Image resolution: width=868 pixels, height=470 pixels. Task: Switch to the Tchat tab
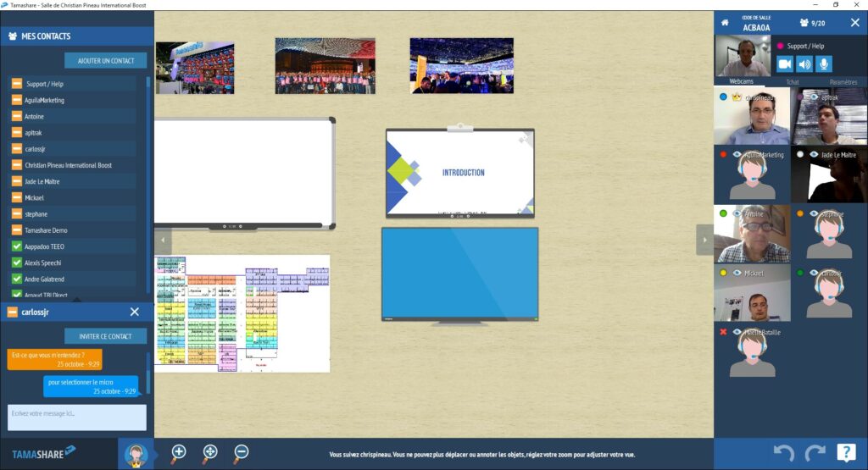792,81
